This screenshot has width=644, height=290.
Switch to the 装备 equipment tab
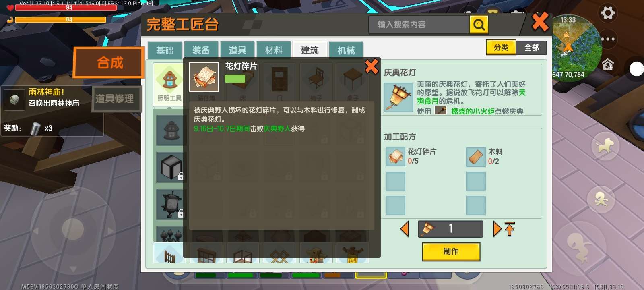[x=201, y=50]
